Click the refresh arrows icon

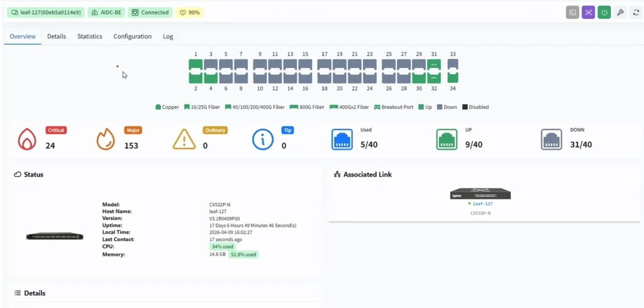pyautogui.click(x=636, y=13)
